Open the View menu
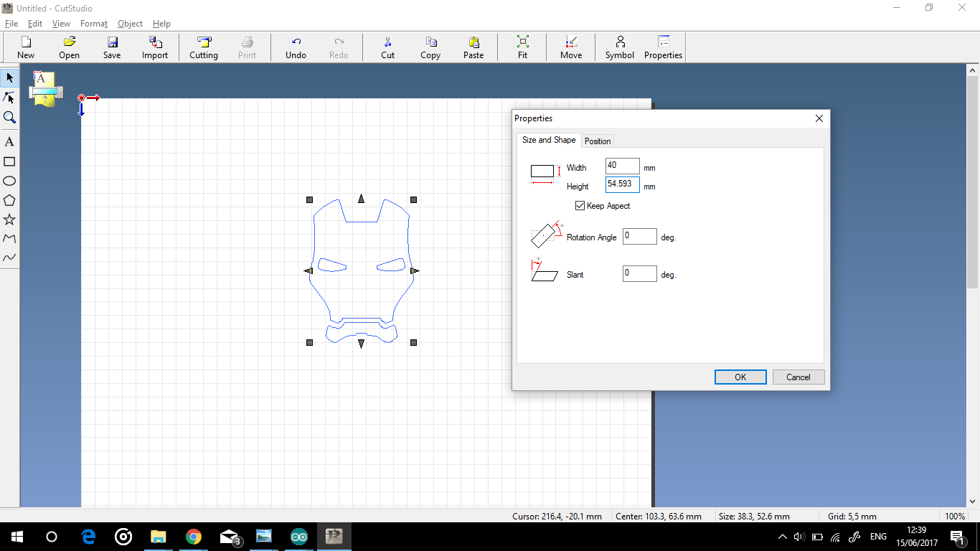 (61, 24)
